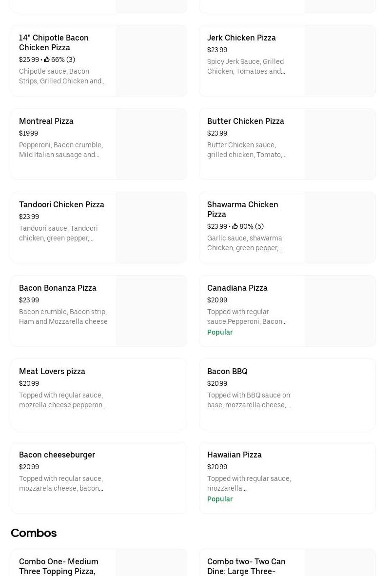This screenshot has width=392, height=576.
Task: Click thumbs-up rating icon on Chipotle Bacon Chicken
Action: coord(47,60)
